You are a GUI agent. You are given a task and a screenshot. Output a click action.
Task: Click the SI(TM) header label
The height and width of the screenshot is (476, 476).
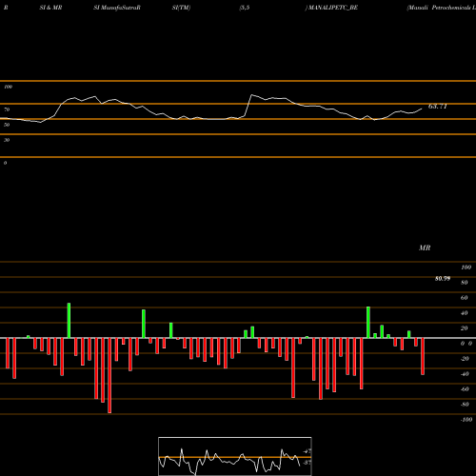click(x=181, y=8)
